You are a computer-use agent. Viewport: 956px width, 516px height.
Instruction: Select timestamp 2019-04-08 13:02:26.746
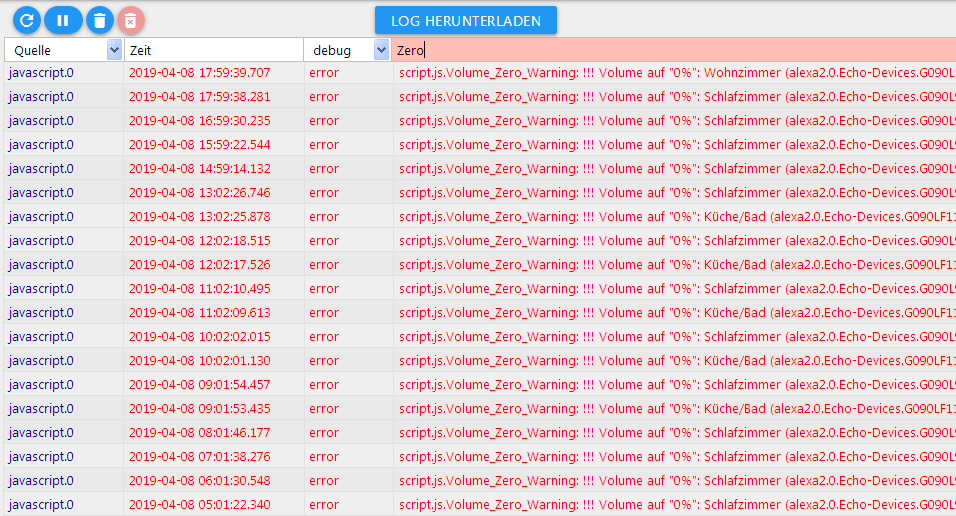(x=199, y=193)
